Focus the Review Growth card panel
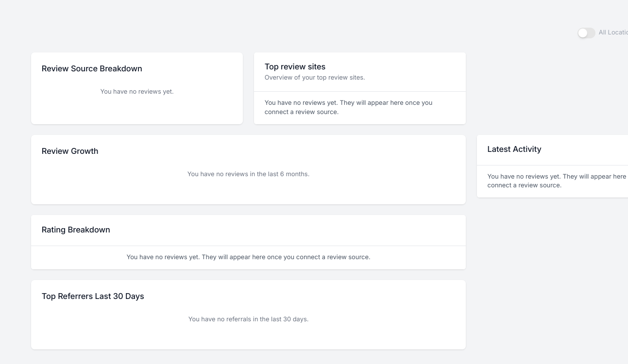 tap(248, 192)
